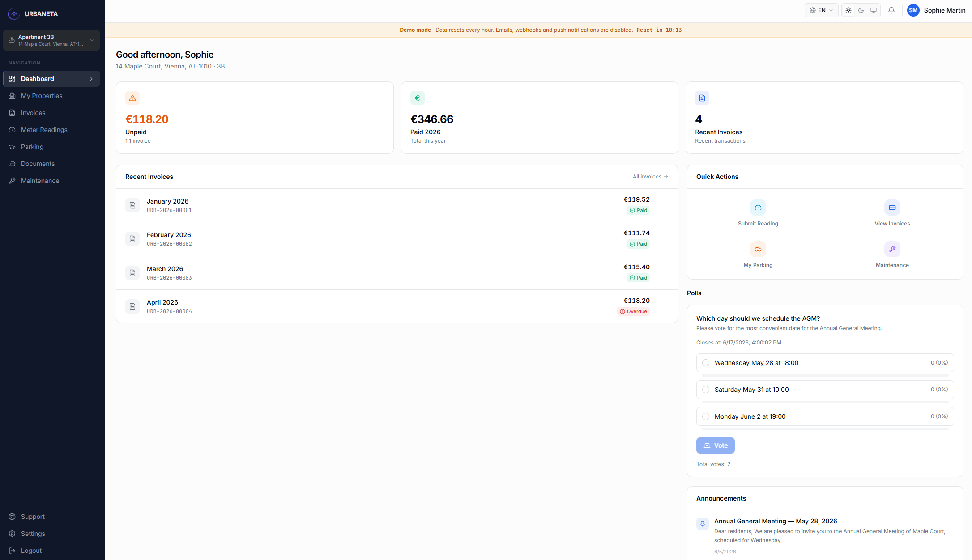Open Meter Readings in sidebar
The image size is (972, 560).
pyautogui.click(x=51, y=130)
